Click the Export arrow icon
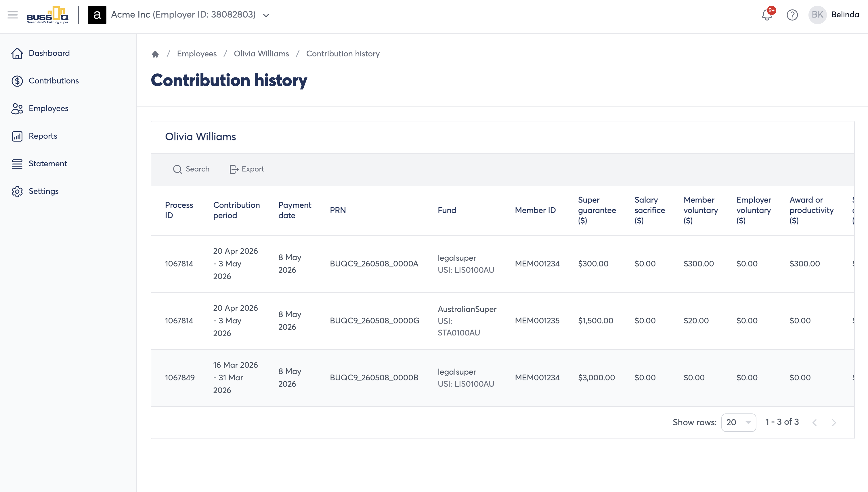 pyautogui.click(x=234, y=169)
